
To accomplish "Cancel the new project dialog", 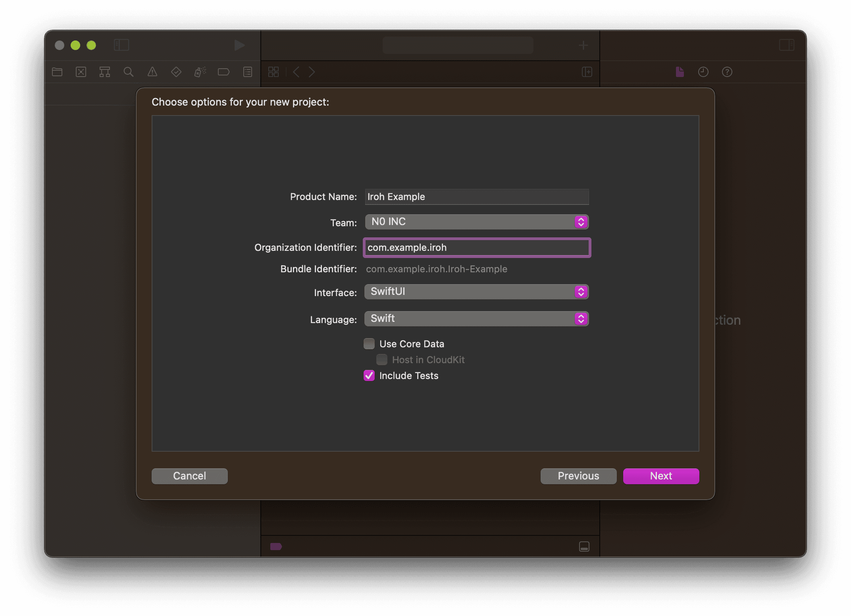I will (x=189, y=476).
